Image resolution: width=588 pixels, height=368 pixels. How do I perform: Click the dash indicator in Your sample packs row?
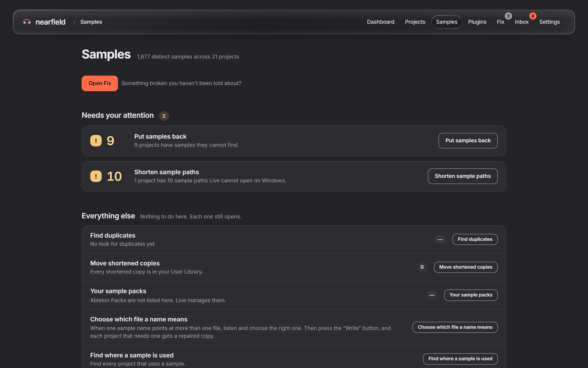coord(432,295)
